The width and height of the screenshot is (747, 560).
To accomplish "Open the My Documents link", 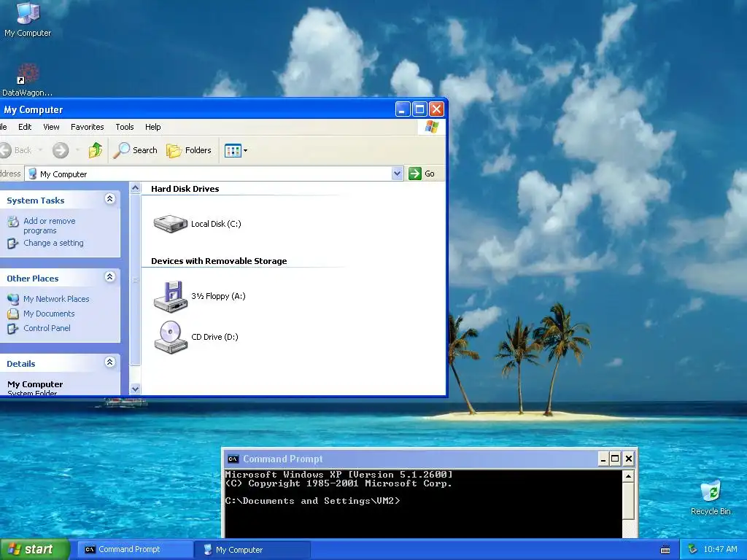I will coord(49,314).
